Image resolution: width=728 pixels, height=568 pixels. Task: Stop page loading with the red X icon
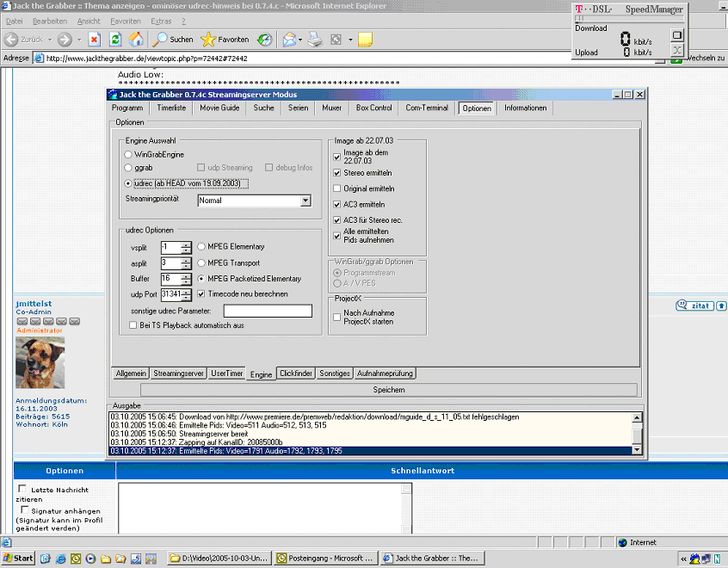tap(95, 40)
